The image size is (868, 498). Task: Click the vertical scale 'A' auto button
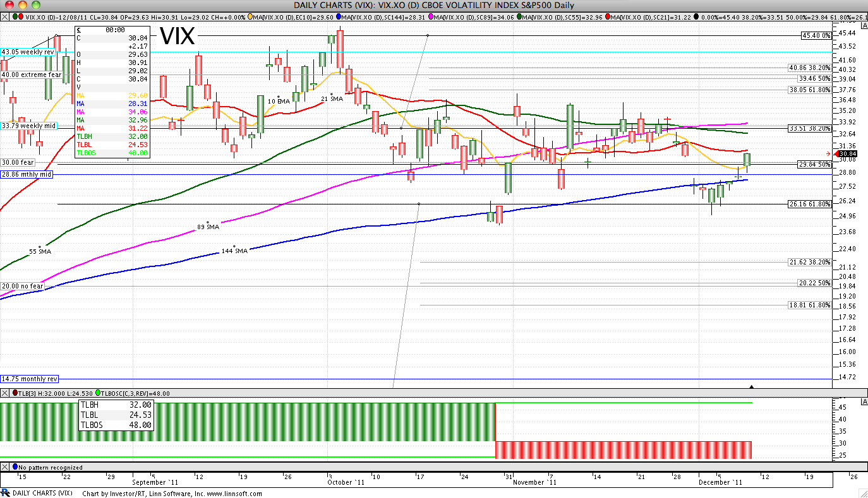[864, 25]
